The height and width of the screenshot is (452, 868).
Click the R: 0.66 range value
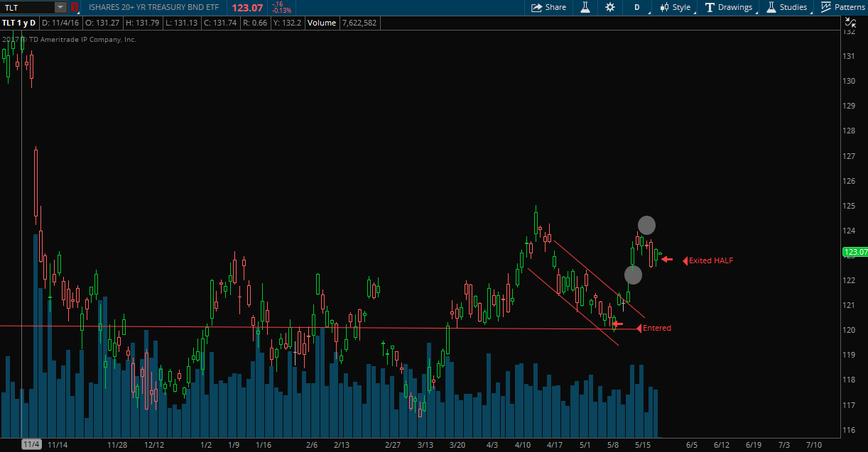(x=255, y=23)
